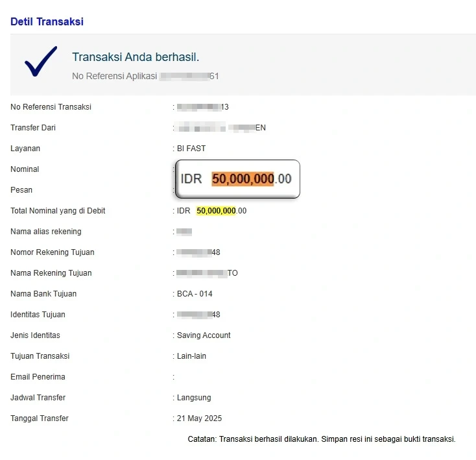The height and width of the screenshot is (460, 476).
Task: Click the No Referensi Transaksi value
Action: pyautogui.click(x=203, y=107)
